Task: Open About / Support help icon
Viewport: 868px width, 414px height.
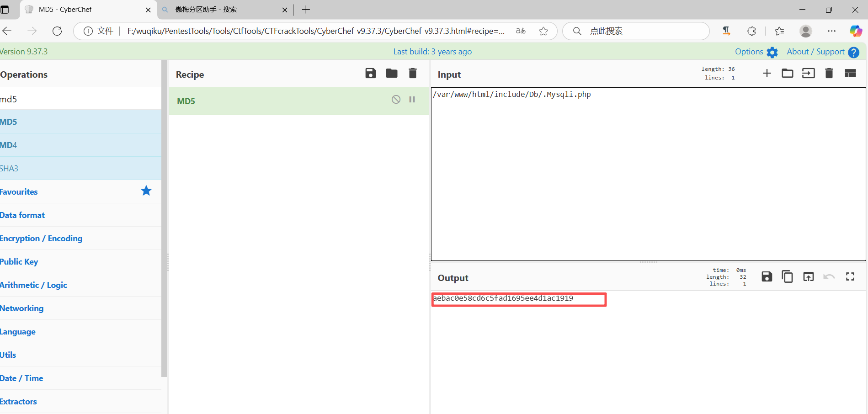Action: [853, 52]
